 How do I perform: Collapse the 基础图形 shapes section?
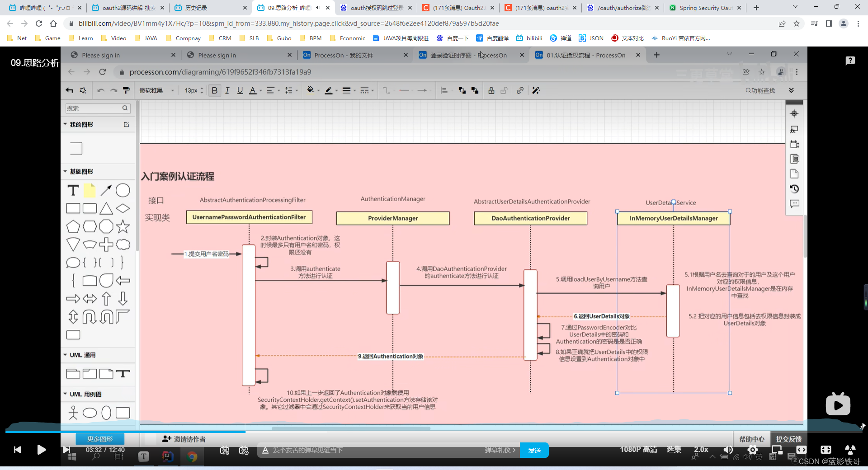pos(65,171)
